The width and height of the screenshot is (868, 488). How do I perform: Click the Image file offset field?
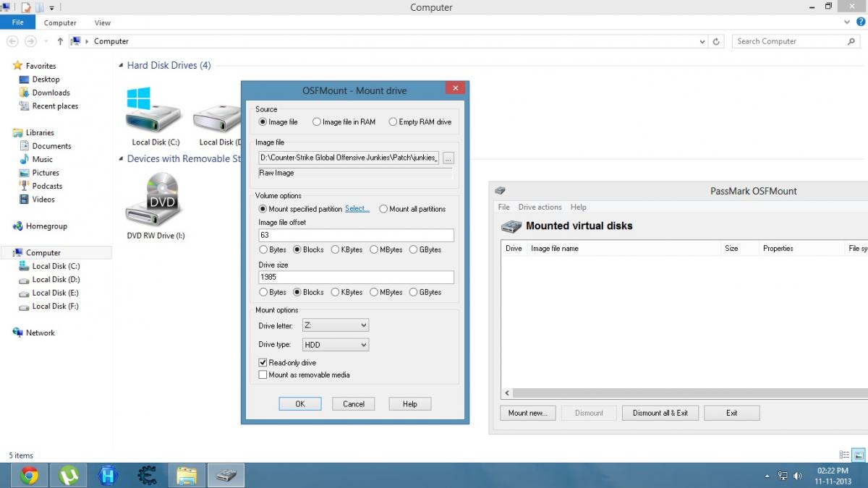click(x=356, y=235)
